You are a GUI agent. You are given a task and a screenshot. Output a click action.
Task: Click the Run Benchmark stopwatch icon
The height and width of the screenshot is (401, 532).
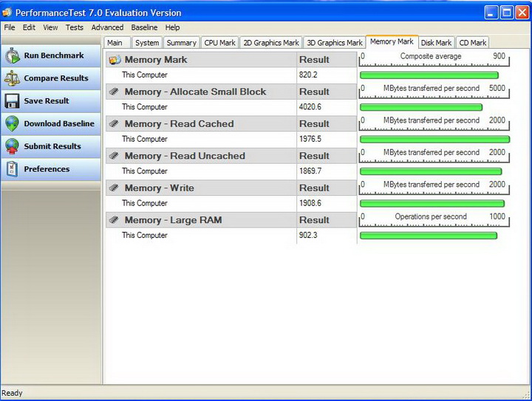(13, 55)
